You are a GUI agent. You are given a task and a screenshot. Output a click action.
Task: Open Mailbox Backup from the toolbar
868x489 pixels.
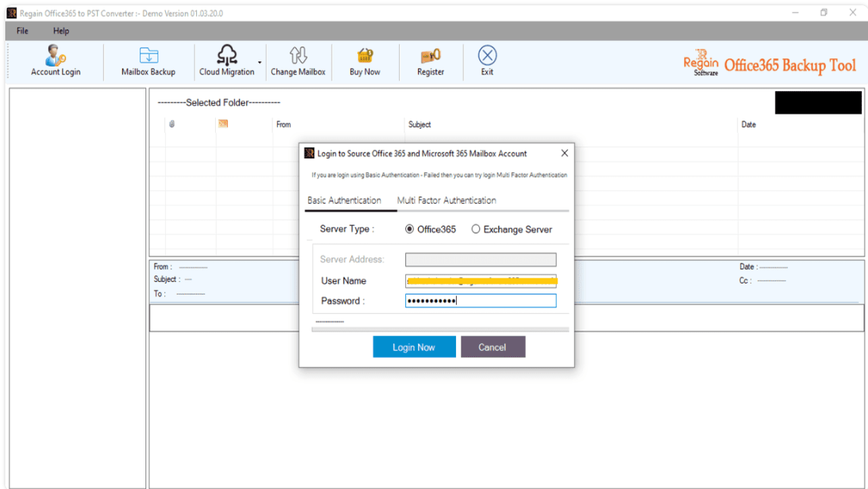pyautogui.click(x=148, y=61)
